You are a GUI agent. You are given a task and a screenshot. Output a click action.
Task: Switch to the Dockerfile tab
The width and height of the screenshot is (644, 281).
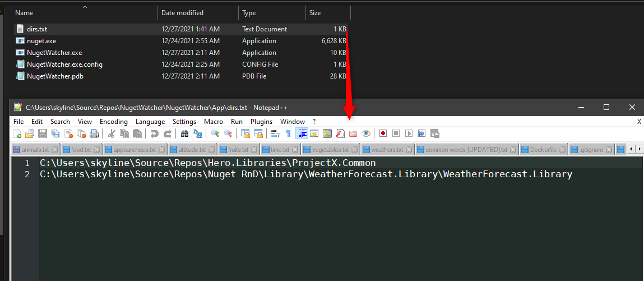tap(543, 150)
